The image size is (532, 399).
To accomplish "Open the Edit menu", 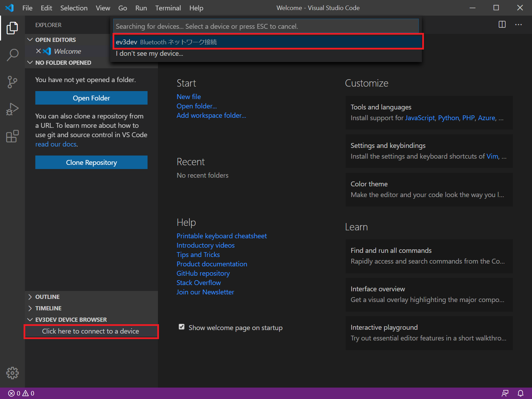I will point(46,8).
